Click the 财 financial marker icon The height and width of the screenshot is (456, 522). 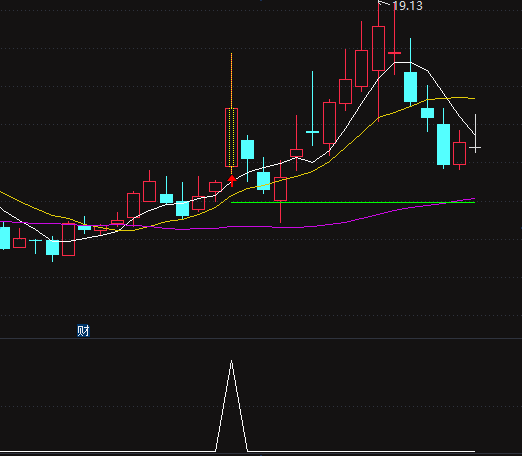coord(83,331)
